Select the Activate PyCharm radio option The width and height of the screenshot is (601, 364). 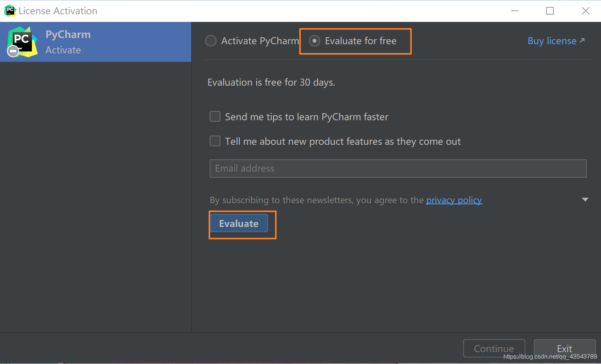(x=211, y=41)
